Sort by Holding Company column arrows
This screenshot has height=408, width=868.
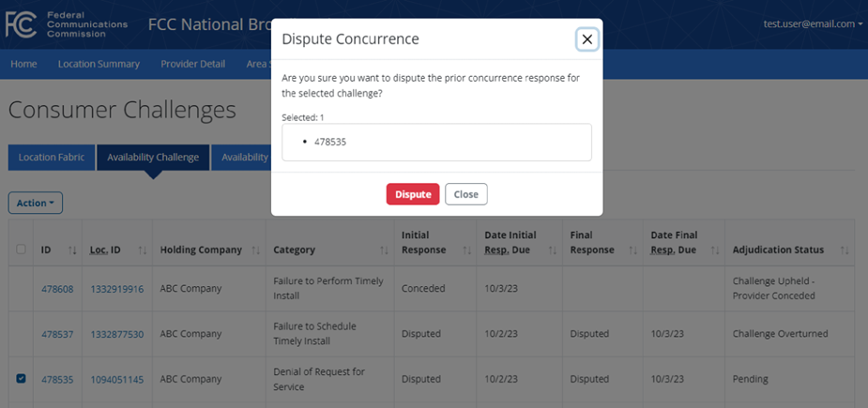coord(256,250)
